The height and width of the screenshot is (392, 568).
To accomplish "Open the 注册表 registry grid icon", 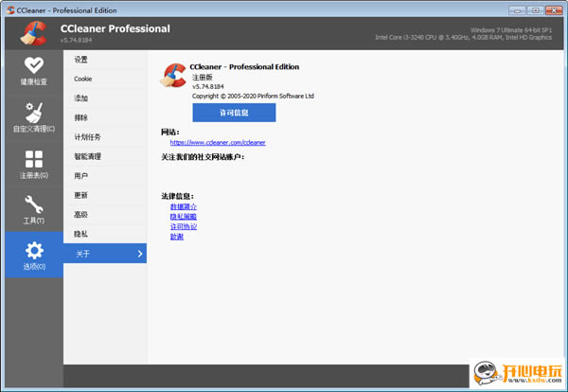I will (34, 159).
